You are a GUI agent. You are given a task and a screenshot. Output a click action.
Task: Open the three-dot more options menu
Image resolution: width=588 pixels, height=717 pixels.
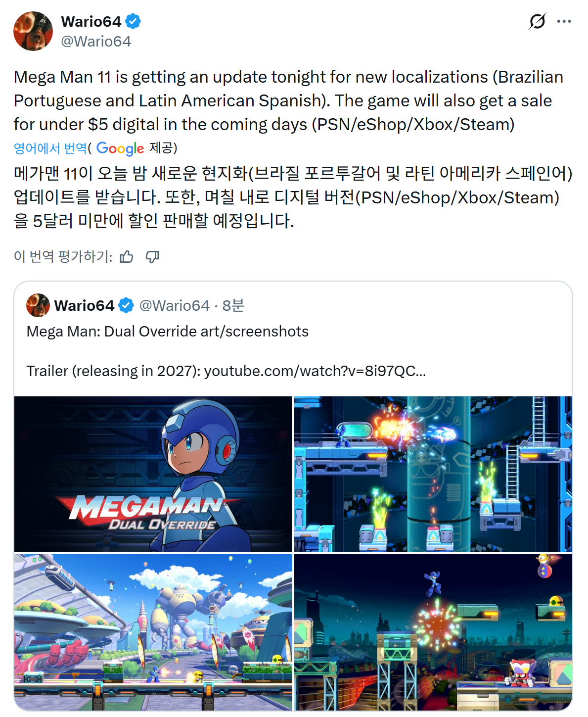click(564, 21)
